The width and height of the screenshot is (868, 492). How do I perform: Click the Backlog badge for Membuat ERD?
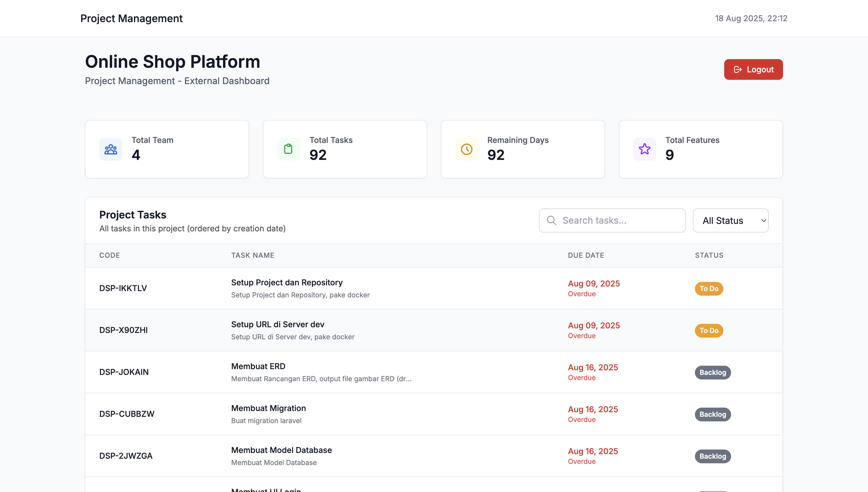point(712,372)
